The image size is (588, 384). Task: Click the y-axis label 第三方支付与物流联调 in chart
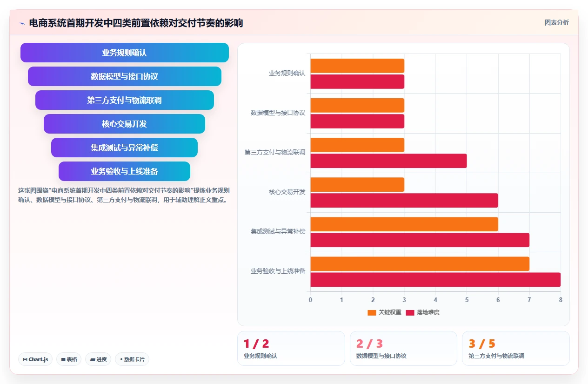click(x=275, y=153)
